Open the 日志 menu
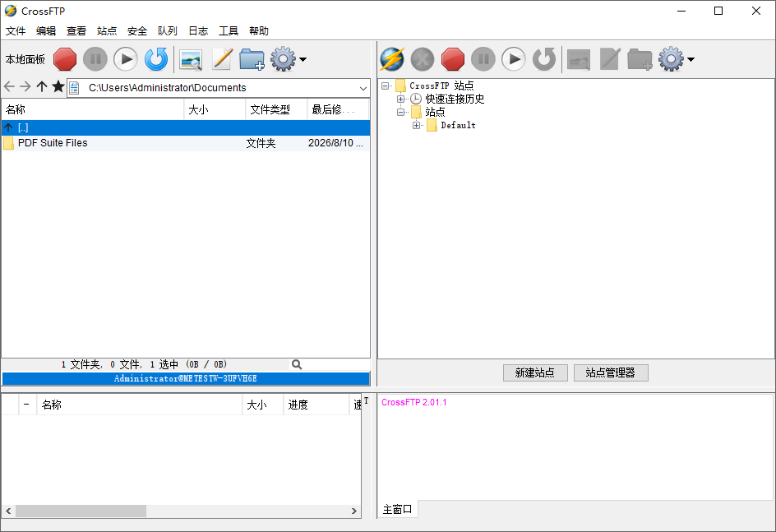The height and width of the screenshot is (532, 776). pos(198,31)
